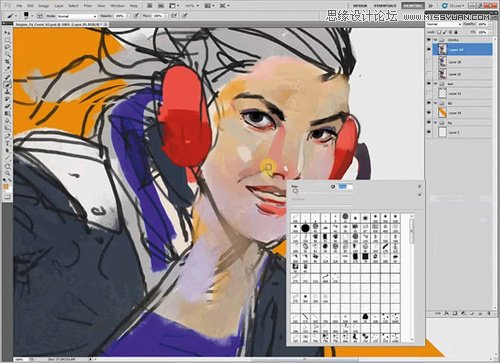The image size is (500, 363).
Task: Select the Brush tool in the toolbox
Action: pos(7,84)
